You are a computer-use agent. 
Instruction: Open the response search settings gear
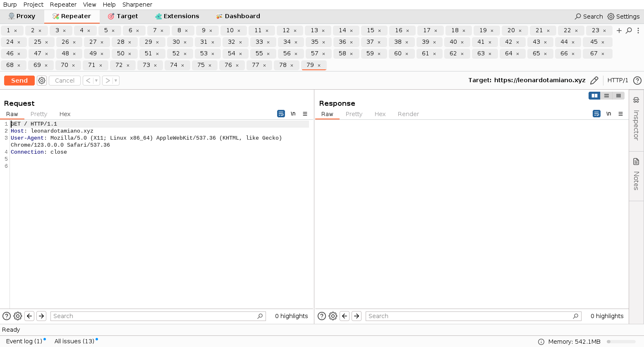click(x=333, y=316)
